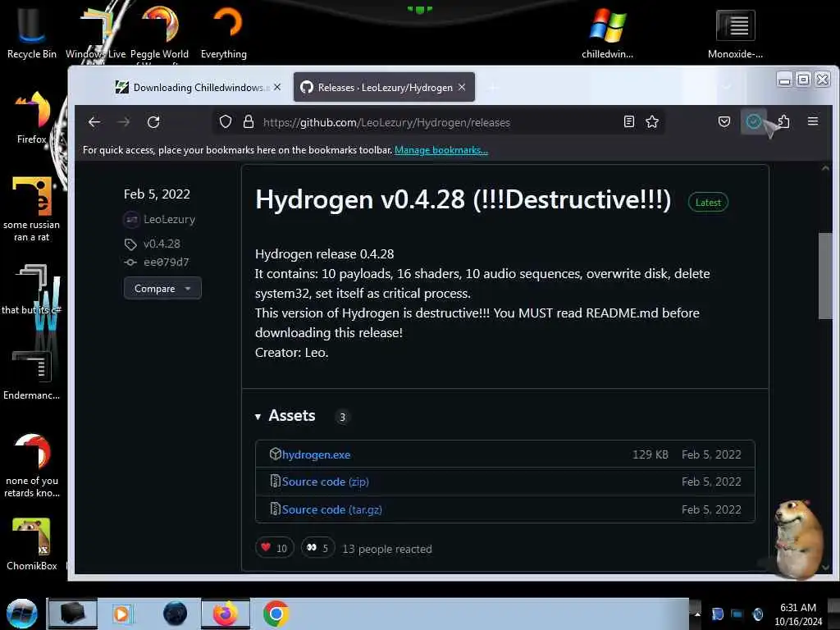Viewport: 840px width, 630px height.
Task: Open media player taskbar icon
Action: (x=121, y=614)
